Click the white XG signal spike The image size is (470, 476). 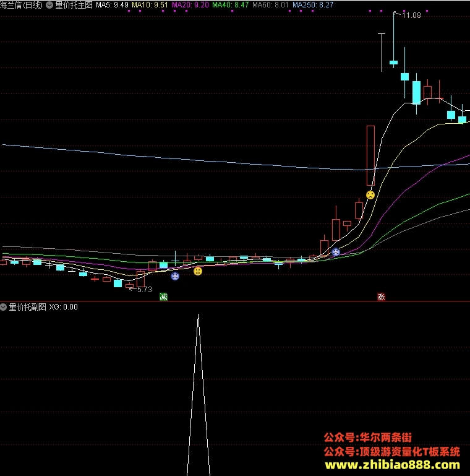199,395
